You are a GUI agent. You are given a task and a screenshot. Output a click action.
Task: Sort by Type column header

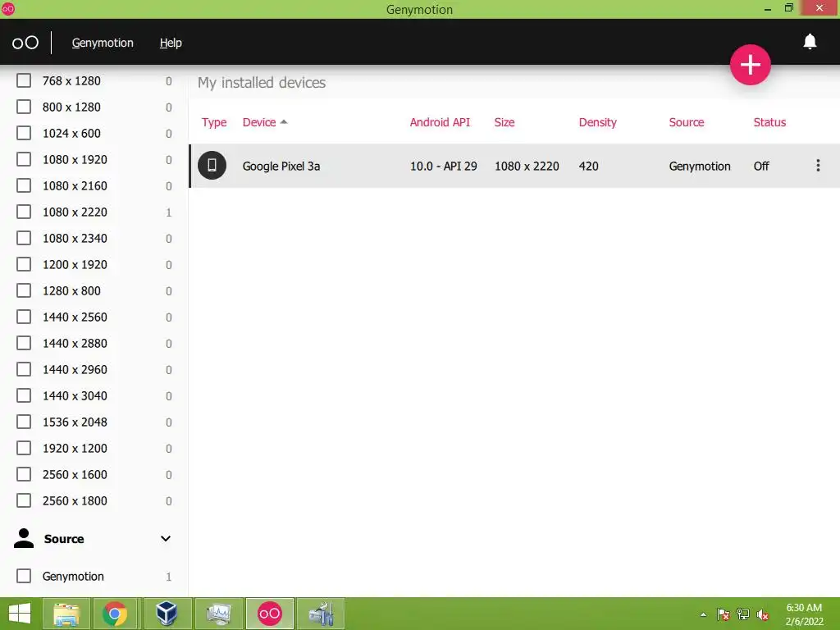pyautogui.click(x=214, y=123)
